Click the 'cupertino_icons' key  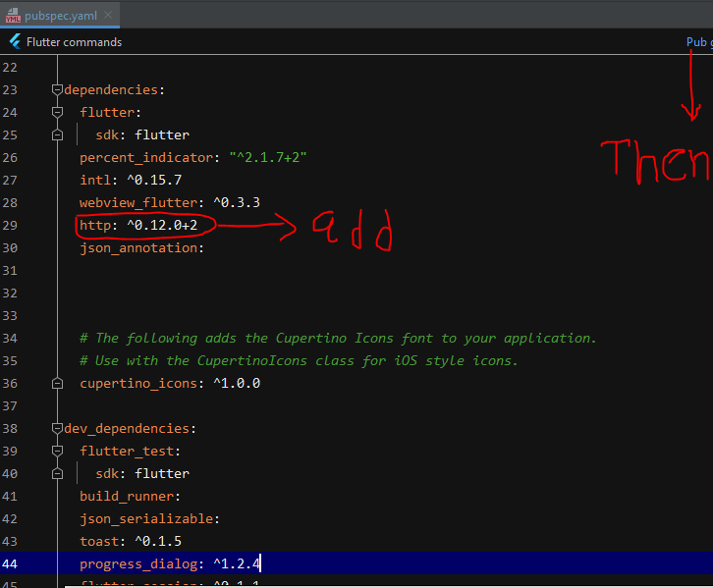click(x=138, y=384)
